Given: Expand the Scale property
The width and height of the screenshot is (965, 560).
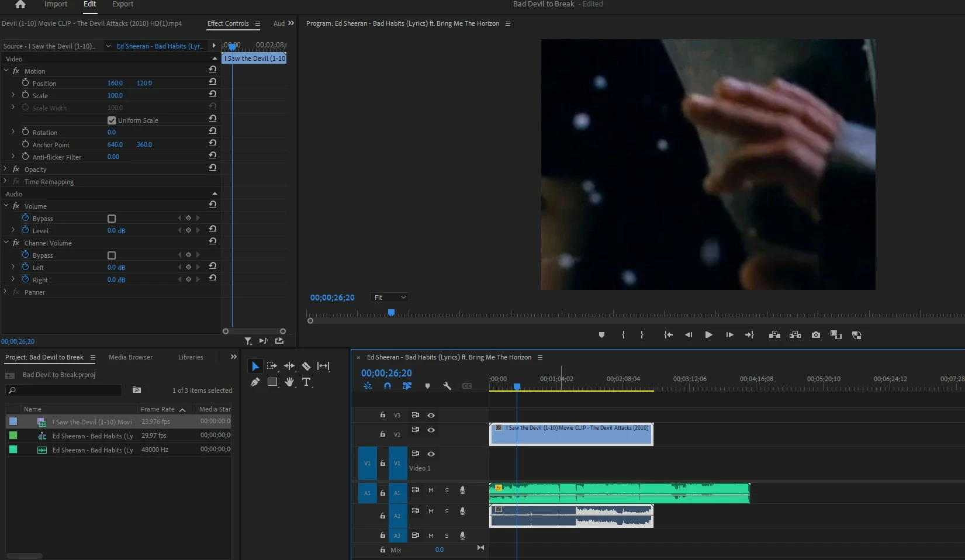Looking at the screenshot, I should coord(13,95).
